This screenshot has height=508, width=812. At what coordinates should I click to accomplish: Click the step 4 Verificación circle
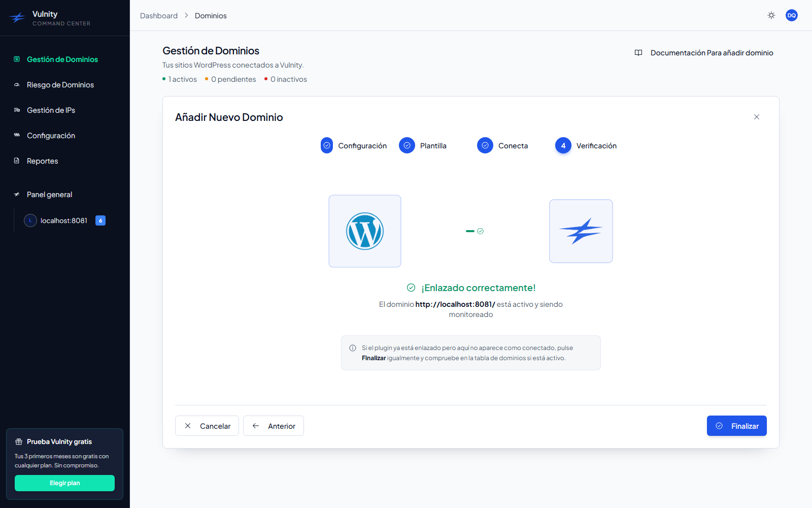[x=563, y=145]
